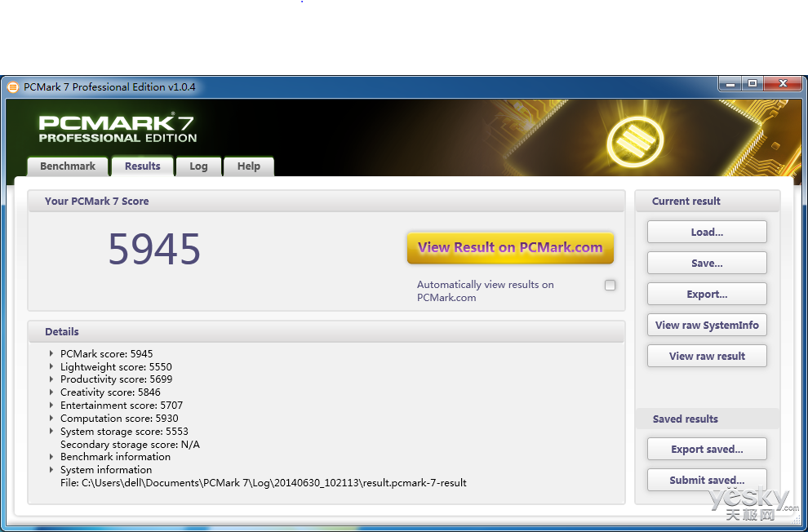Select the Results tab

tap(142, 166)
